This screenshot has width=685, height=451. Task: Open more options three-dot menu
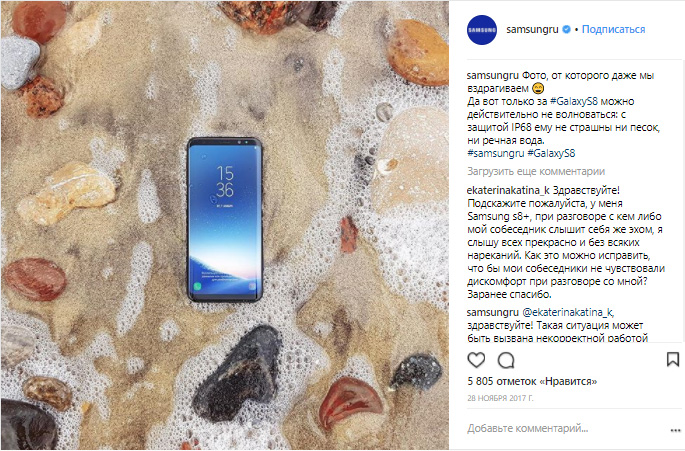675,430
